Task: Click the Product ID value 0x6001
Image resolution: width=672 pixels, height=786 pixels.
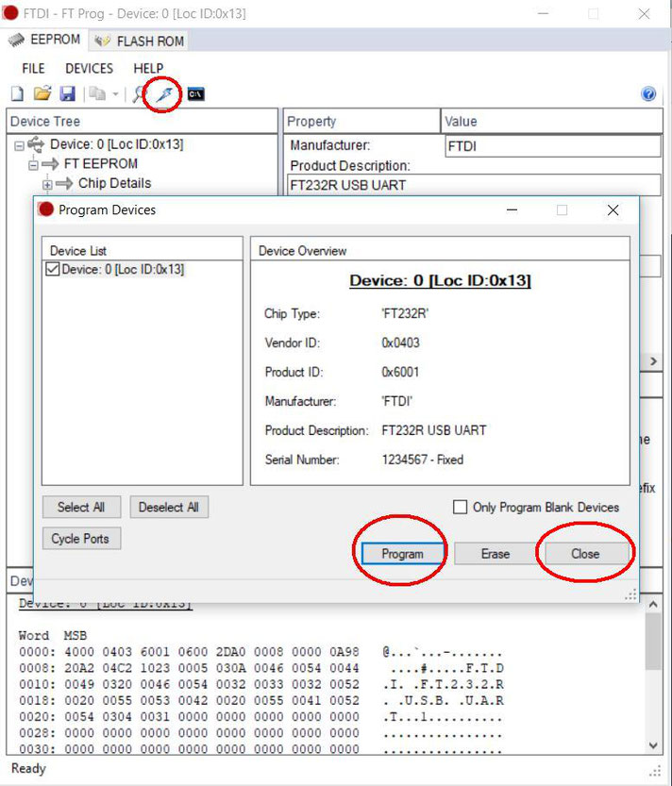Action: click(x=400, y=372)
